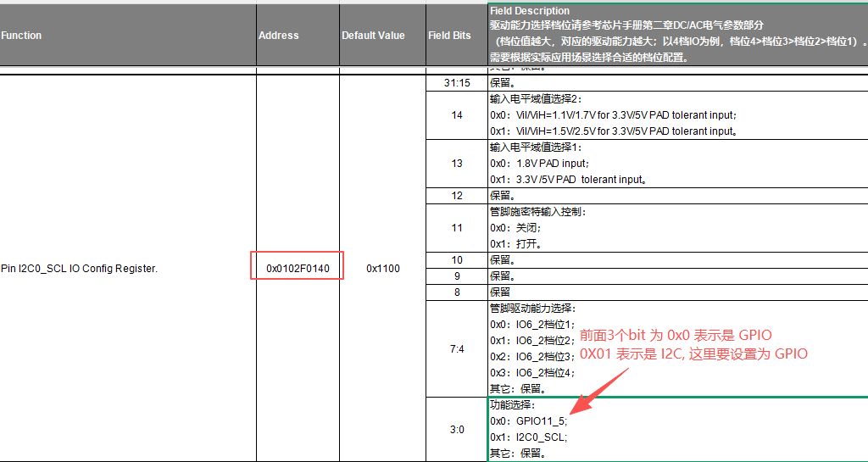
Task: Select the field bits cell 9
Action: coord(457,276)
